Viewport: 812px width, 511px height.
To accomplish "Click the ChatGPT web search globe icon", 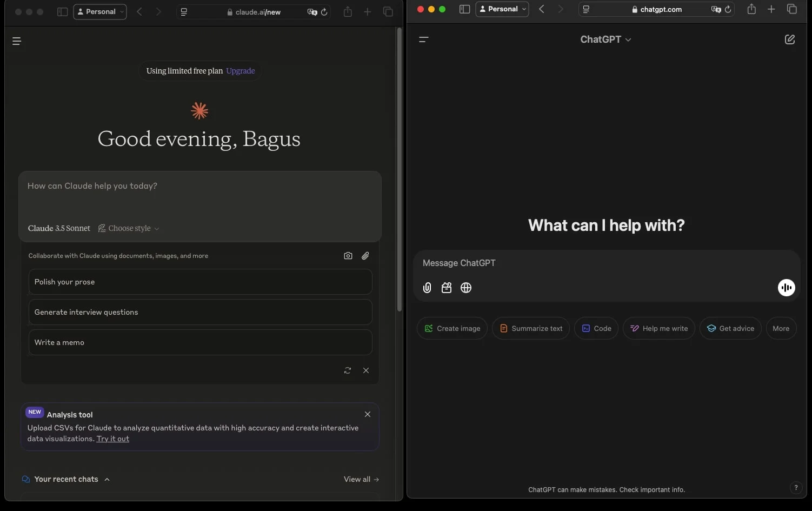I will [x=466, y=288].
